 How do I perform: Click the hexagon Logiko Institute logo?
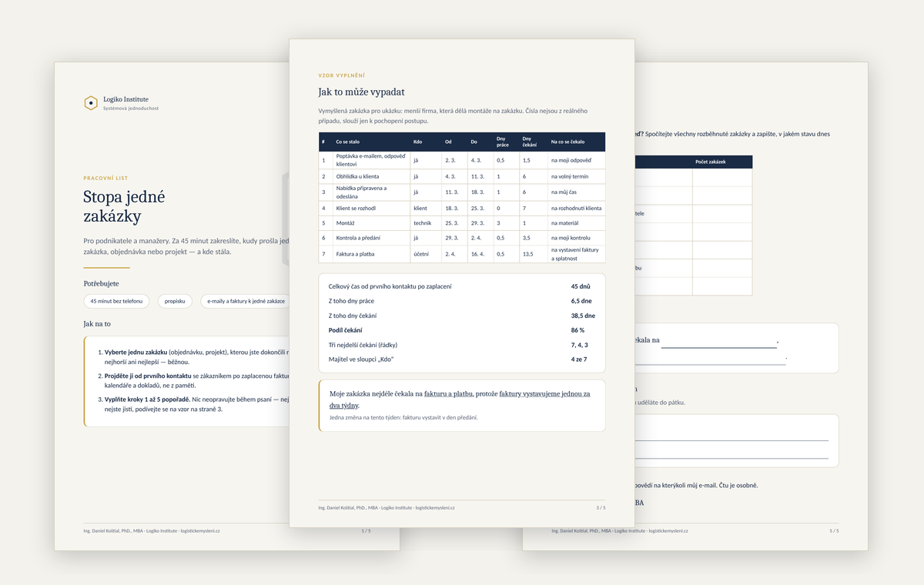click(x=91, y=103)
